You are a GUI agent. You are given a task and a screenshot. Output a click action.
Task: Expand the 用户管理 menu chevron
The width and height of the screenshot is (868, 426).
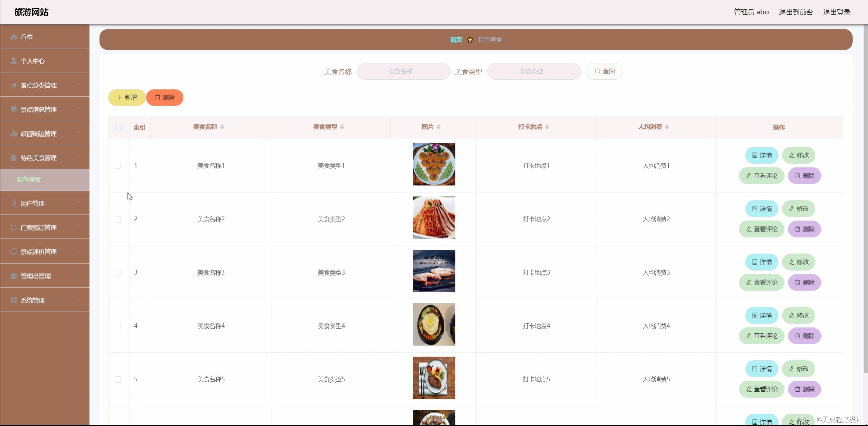tap(78, 202)
